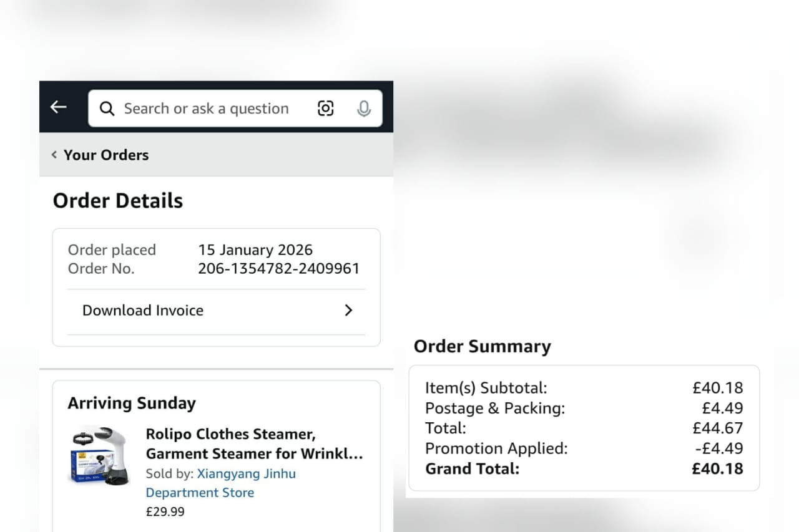This screenshot has height=532, width=799.
Task: Tap the back arrow in header
Action: point(59,107)
